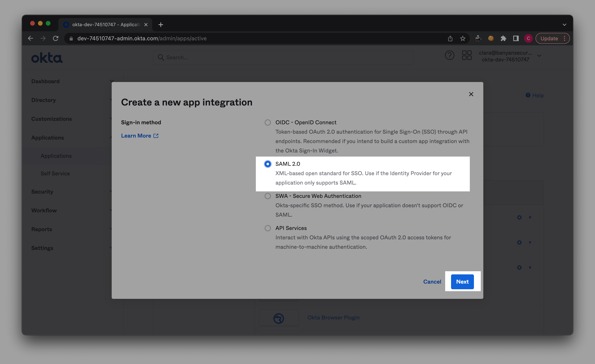Choose the API Services radio button
This screenshot has height=364, width=595.
pyautogui.click(x=268, y=228)
